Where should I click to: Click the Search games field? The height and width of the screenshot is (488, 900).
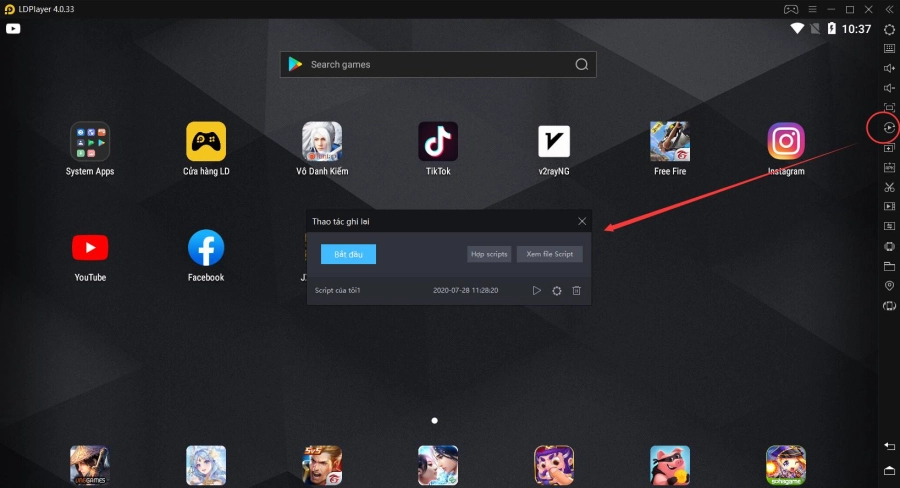(430, 65)
